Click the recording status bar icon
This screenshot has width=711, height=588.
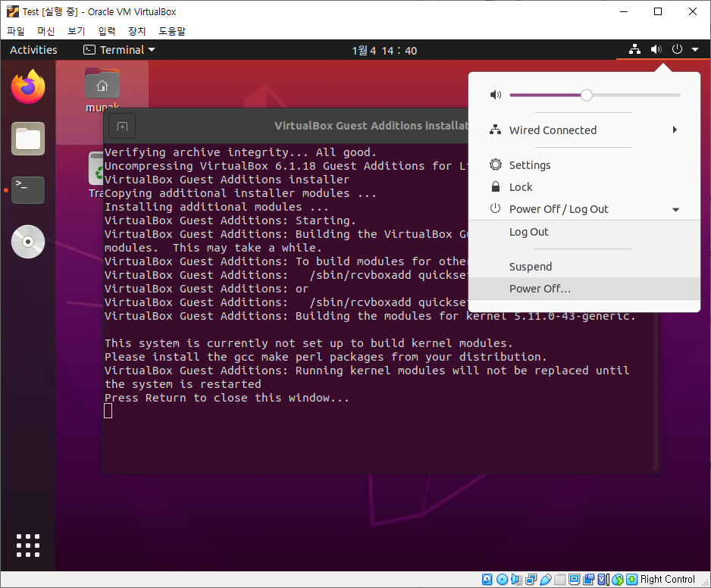coord(588,580)
